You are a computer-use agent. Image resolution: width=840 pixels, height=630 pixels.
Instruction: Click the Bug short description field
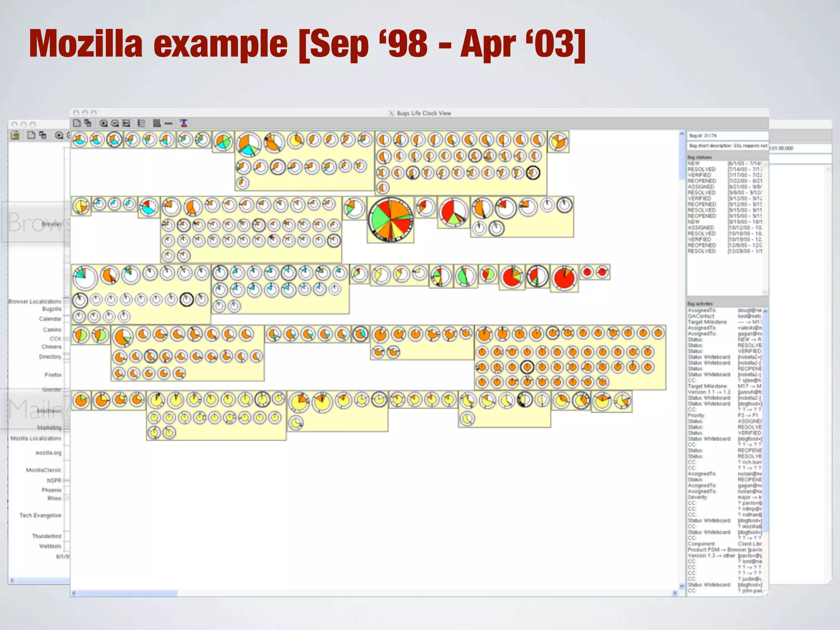point(728,146)
